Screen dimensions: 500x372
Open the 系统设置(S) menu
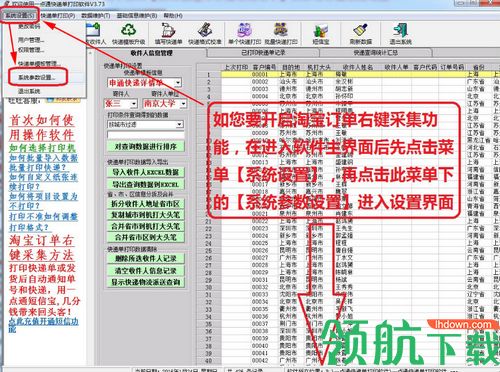[x=19, y=16]
